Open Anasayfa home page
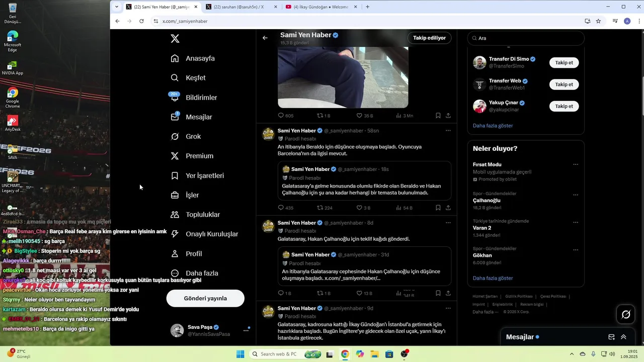The image size is (644, 362). click(193, 58)
